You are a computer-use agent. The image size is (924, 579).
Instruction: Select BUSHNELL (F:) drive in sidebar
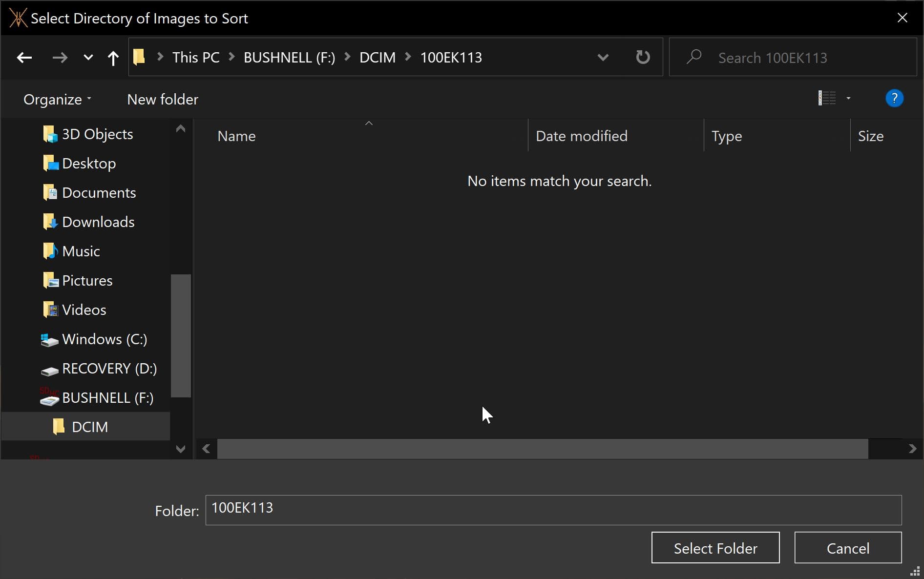pyautogui.click(x=108, y=397)
